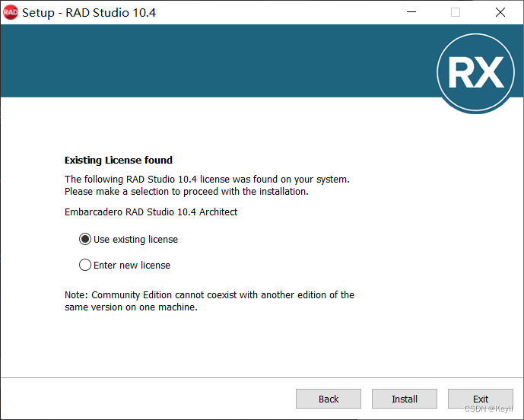The height and width of the screenshot is (420, 524).
Task: Click the "Setup - RAD Studio 10.4" title
Action: coord(89,13)
